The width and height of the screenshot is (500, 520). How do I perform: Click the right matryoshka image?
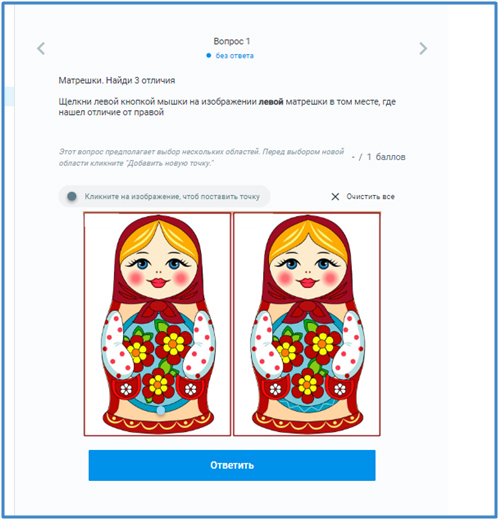pyautogui.click(x=307, y=324)
